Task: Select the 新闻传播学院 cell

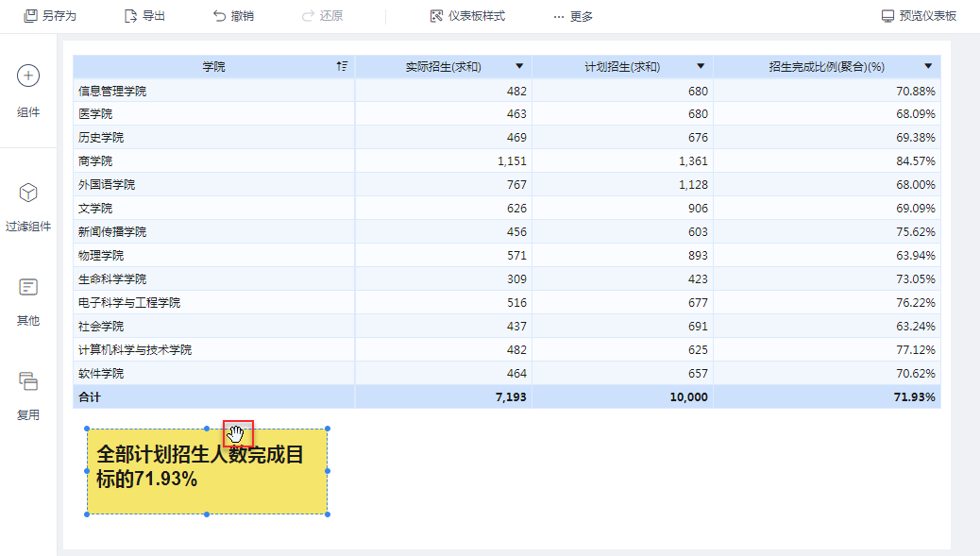Action: 213,232
